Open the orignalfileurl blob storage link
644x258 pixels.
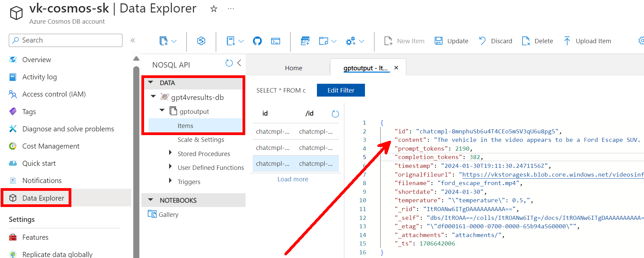pos(553,175)
